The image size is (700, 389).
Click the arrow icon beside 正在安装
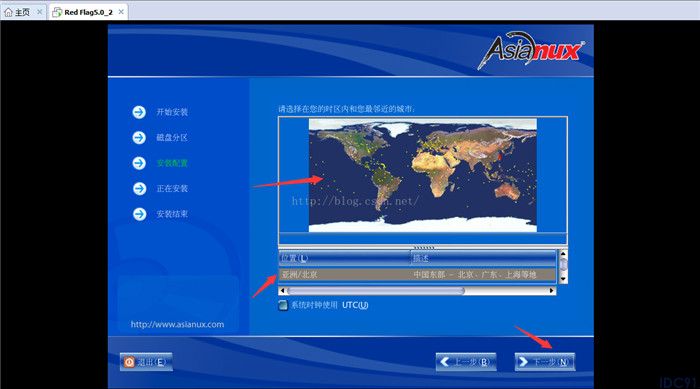[139, 188]
